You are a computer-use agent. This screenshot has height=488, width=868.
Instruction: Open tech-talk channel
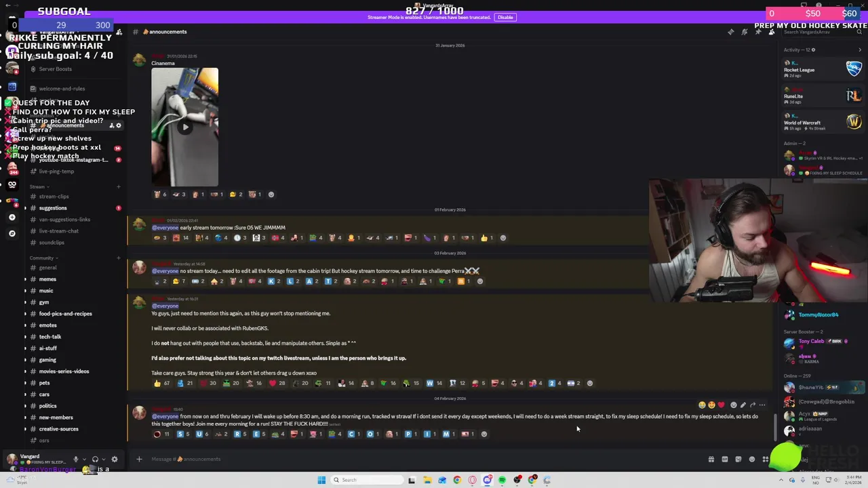pos(50,337)
